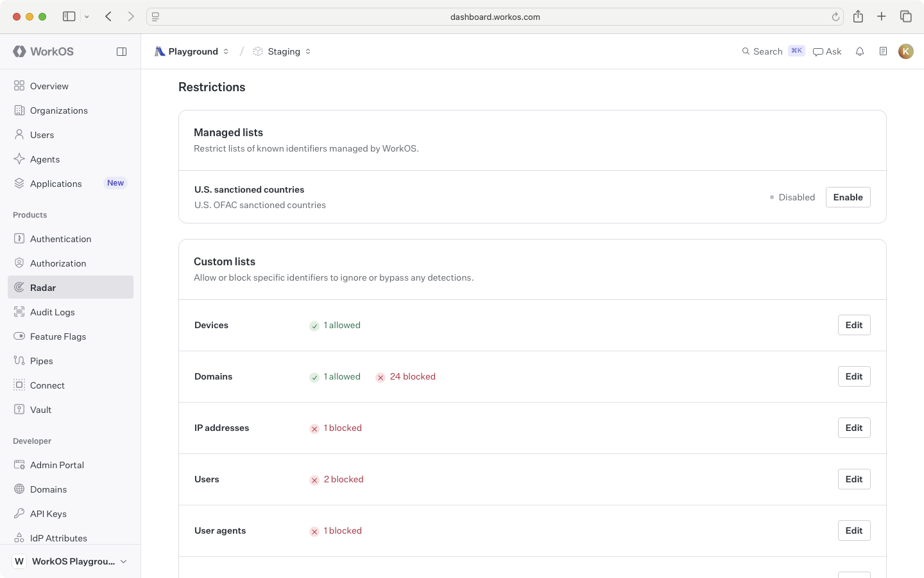Click the Restrictions heading
The width and height of the screenshot is (924, 578).
(x=212, y=87)
